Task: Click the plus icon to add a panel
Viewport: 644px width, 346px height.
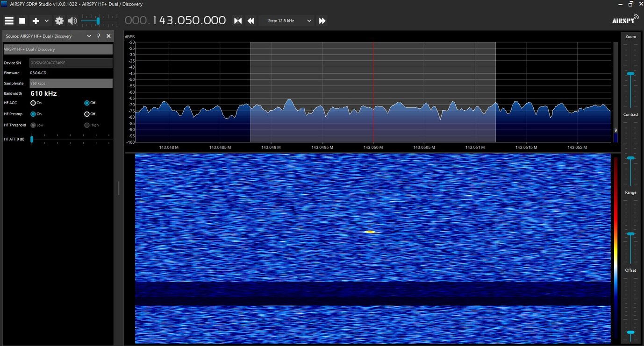Action: [36, 21]
